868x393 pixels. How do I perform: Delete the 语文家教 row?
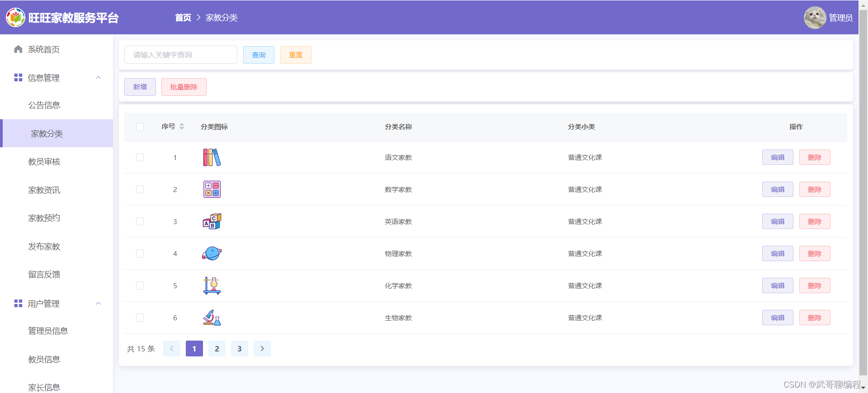(x=815, y=157)
